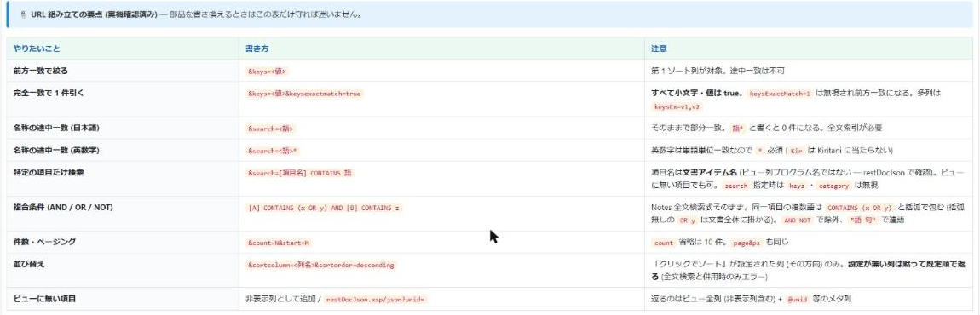Screen dimensions: 980x315
Task: Select the row label '完全一致で 1 件引く'
Action: (x=48, y=93)
